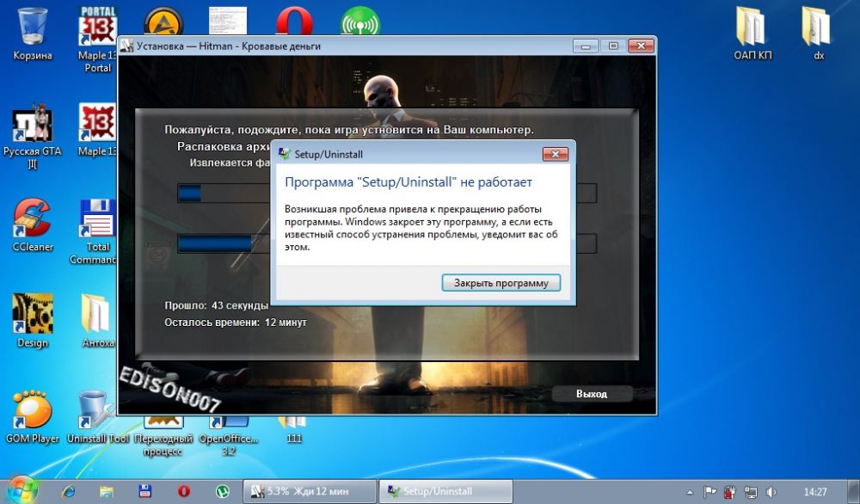Open uTorrent from the taskbar

[x=222, y=491]
